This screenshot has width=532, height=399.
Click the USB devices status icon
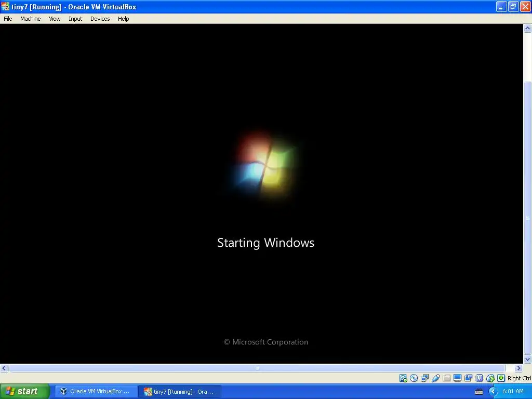pos(436,378)
